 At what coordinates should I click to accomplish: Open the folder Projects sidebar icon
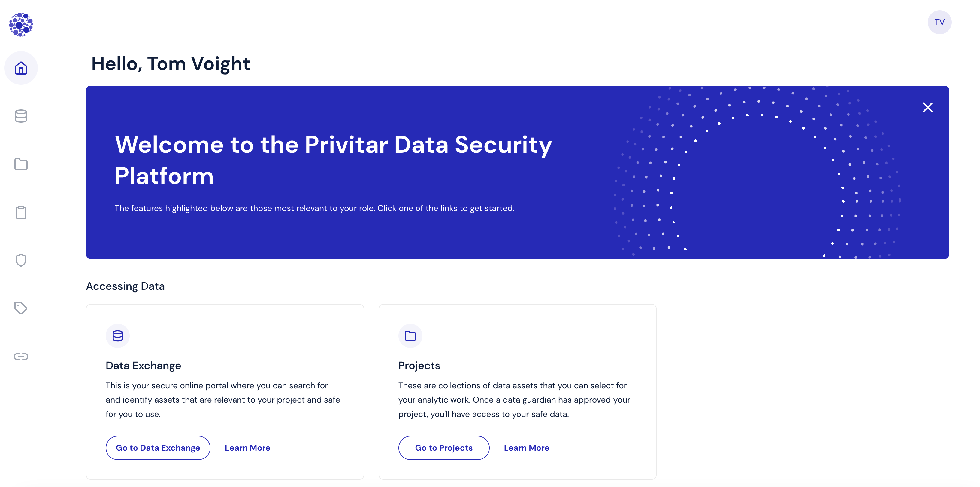(x=21, y=164)
